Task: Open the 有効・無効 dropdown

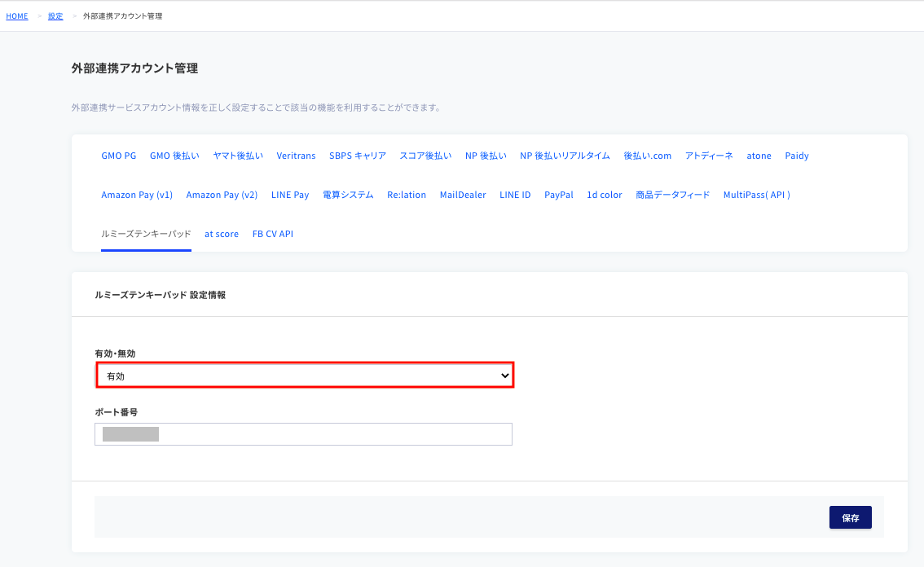Action: (x=305, y=375)
